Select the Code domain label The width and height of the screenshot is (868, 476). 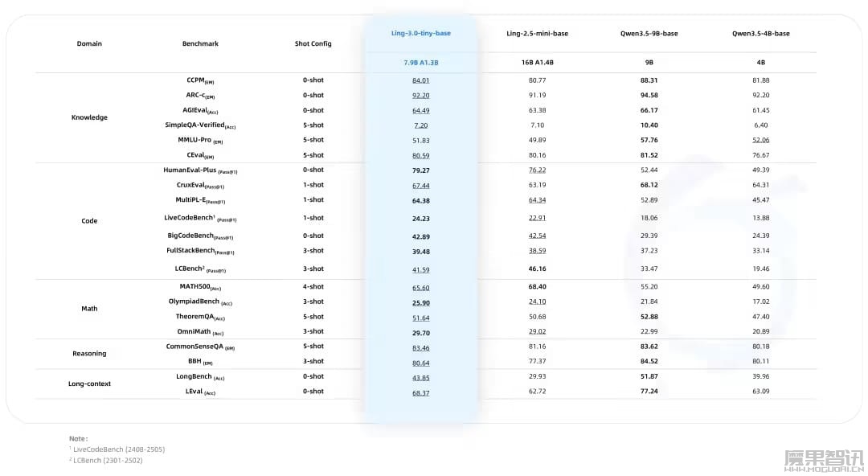(89, 220)
